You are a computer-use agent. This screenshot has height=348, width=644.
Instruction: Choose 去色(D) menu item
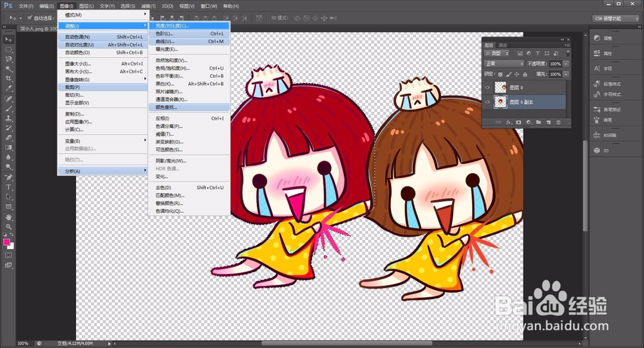tap(189, 188)
